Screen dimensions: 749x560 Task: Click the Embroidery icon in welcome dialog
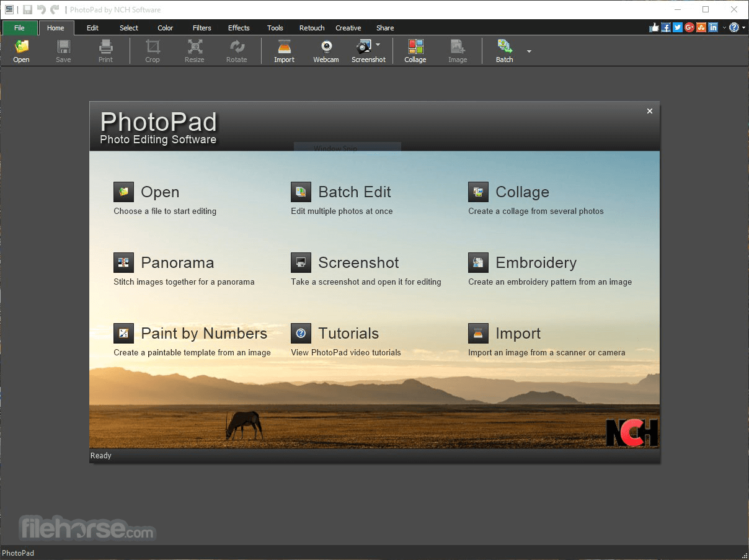pos(479,262)
